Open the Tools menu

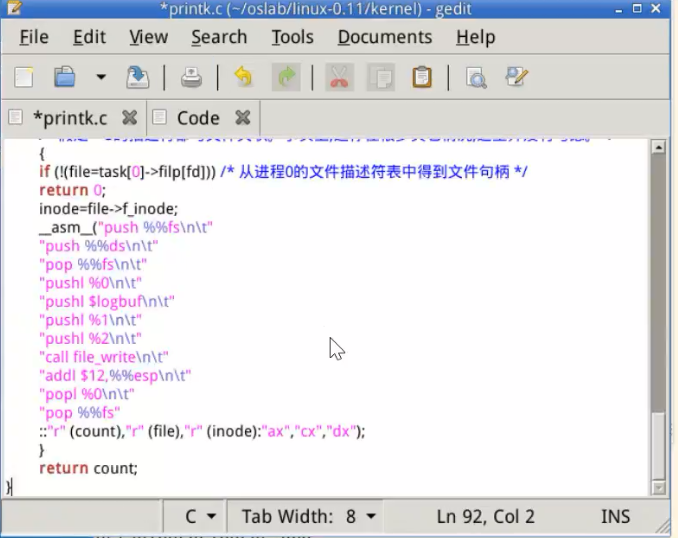[292, 37]
